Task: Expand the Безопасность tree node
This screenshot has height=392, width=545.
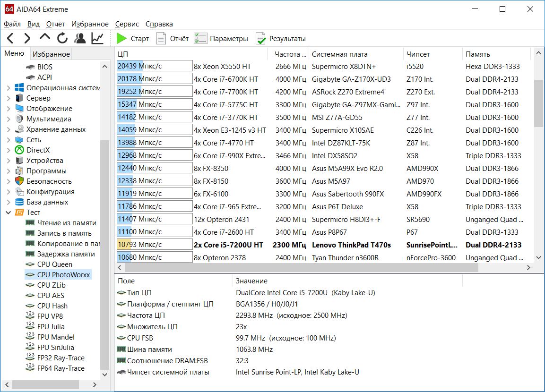Action: [9, 181]
